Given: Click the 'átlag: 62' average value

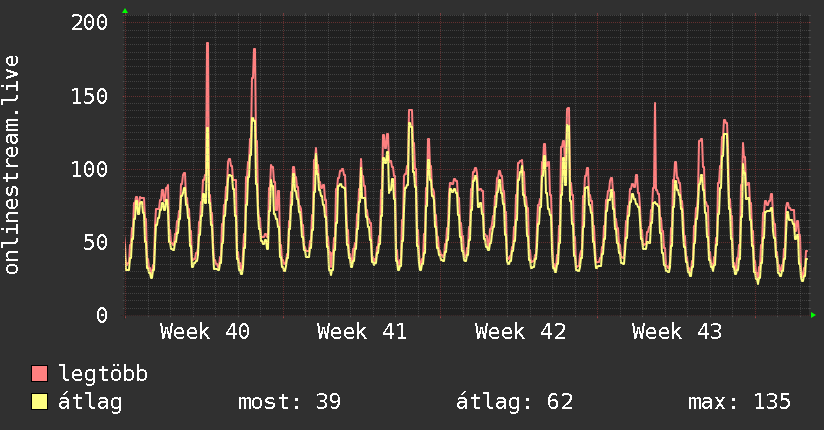Looking at the screenshot, I should (514, 402).
